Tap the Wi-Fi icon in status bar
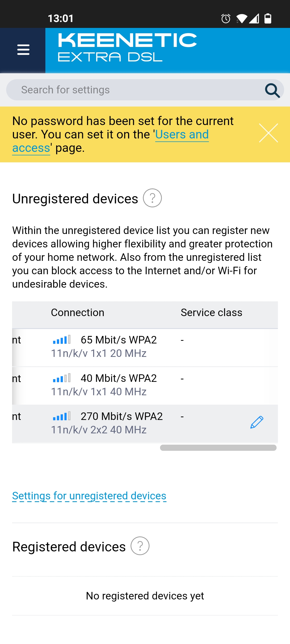This screenshot has width=290, height=644. point(242,19)
